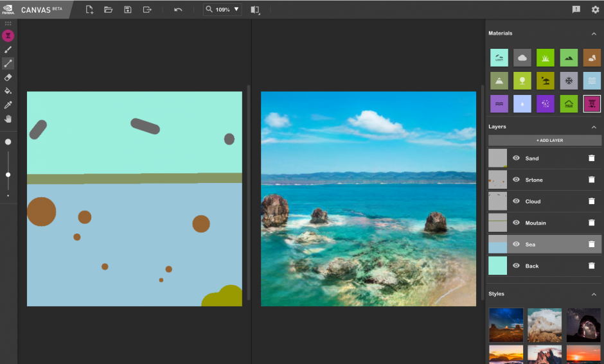This screenshot has height=364, width=604.
Task: Collapse the Layers panel
Action: point(594,127)
